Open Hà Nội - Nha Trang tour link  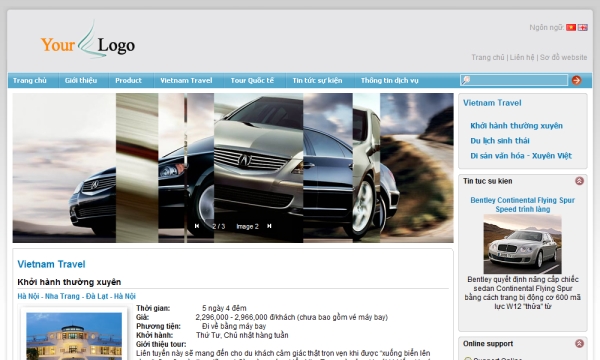tap(77, 296)
